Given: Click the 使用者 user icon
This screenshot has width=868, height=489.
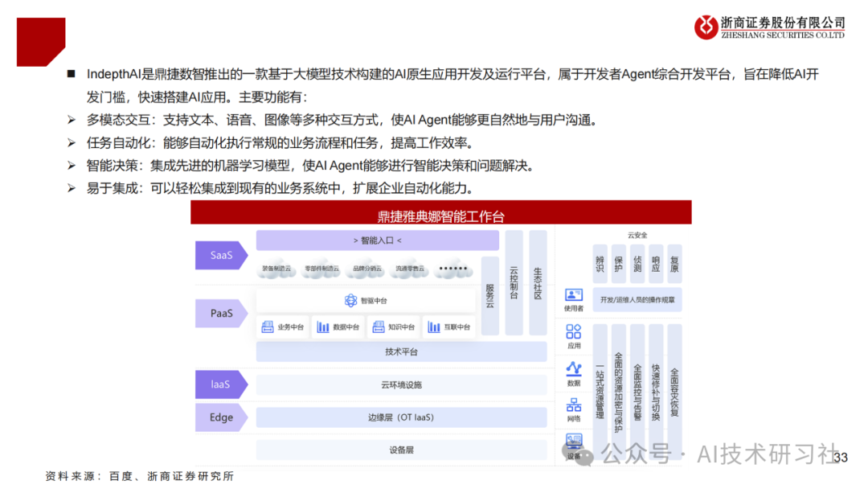Looking at the screenshot, I should coord(574,294).
